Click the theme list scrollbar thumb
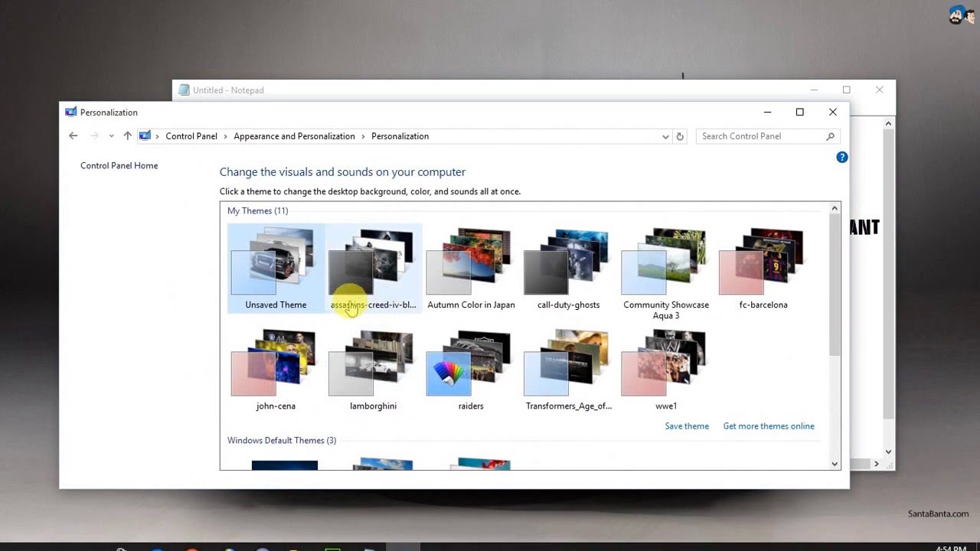The height and width of the screenshot is (551, 980). 835,285
